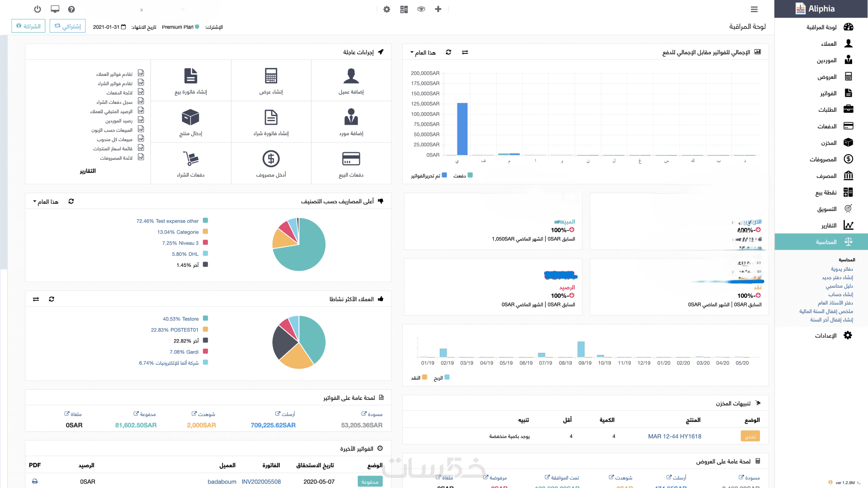This screenshot has height=488, width=868.
Task: Open the دفاتر يومية accounting link
Action: 842,269
